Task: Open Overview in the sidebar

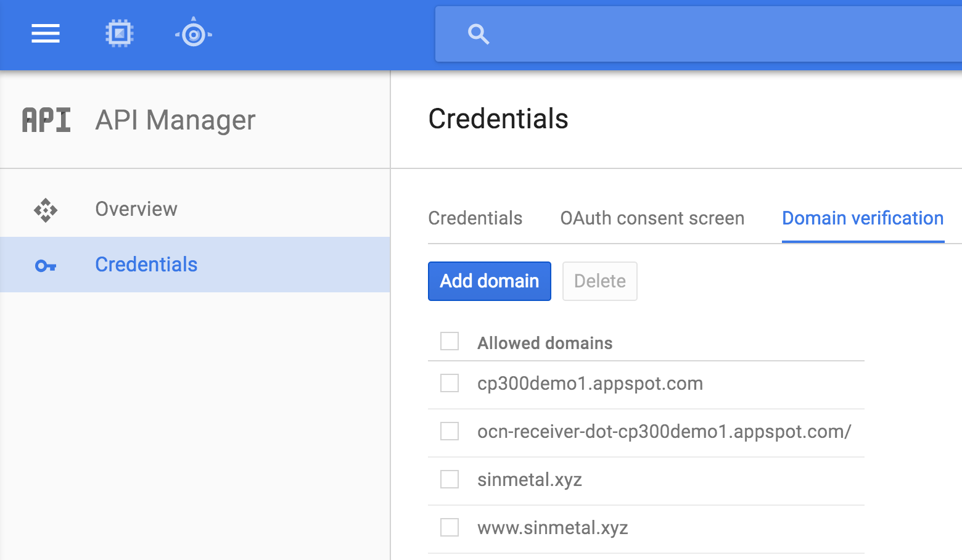Action: pyautogui.click(x=136, y=209)
